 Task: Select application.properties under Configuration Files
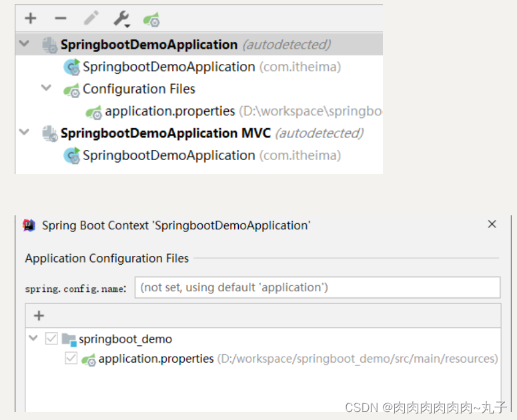click(169, 111)
